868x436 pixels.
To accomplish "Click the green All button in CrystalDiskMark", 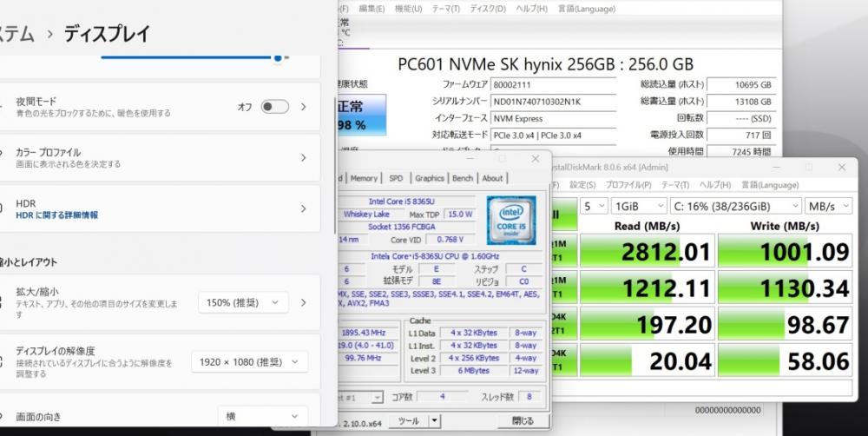I will (565, 215).
